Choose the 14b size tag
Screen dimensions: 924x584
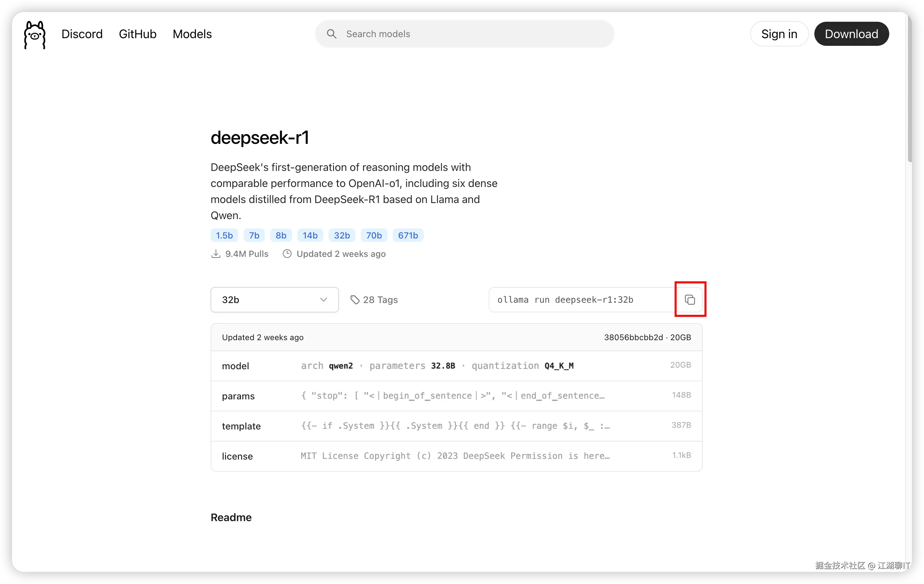[x=310, y=235]
